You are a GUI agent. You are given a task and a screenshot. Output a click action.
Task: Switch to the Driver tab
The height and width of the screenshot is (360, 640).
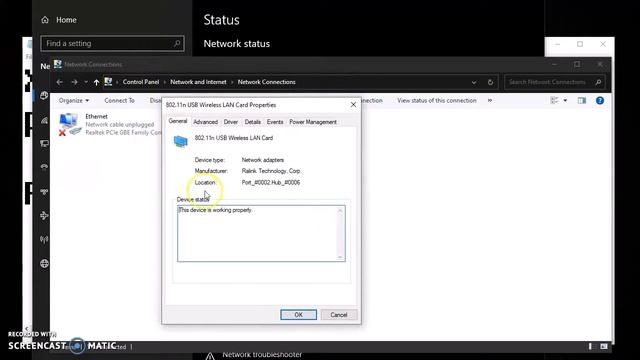coord(231,122)
